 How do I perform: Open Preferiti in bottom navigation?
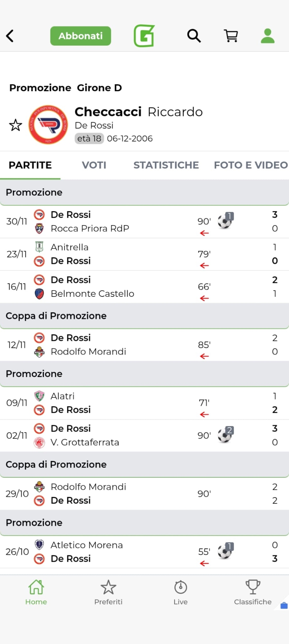108,593
